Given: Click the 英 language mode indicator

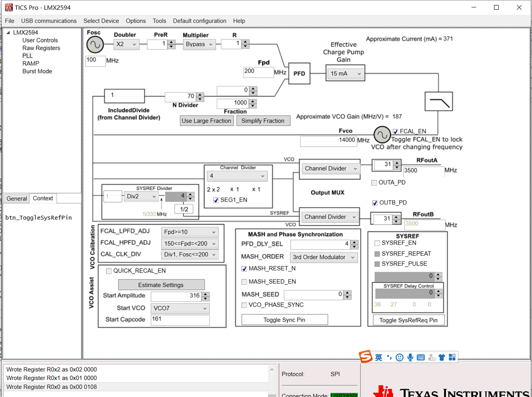Looking at the screenshot, I should [x=379, y=357].
